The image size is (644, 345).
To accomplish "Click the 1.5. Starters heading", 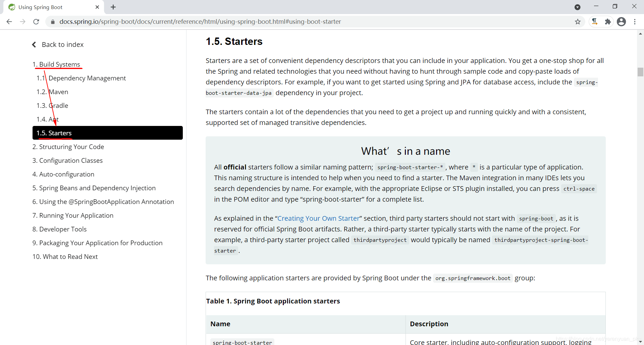I will tap(234, 42).
